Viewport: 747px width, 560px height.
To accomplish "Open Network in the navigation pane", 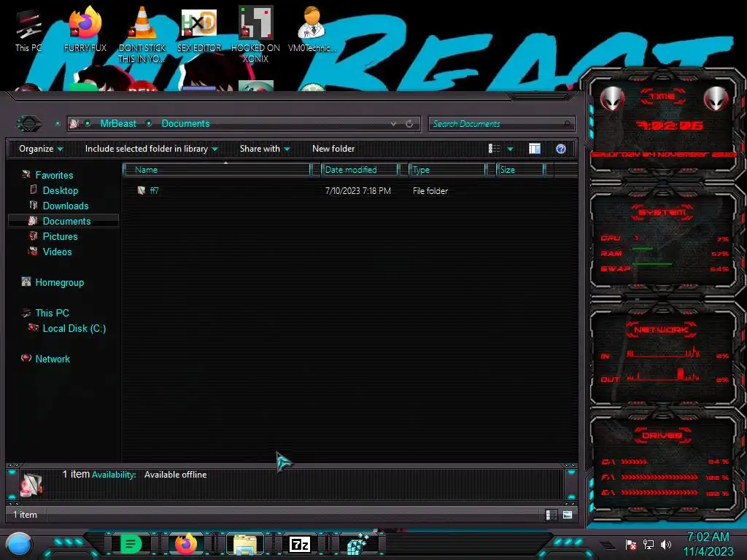I will click(x=53, y=359).
